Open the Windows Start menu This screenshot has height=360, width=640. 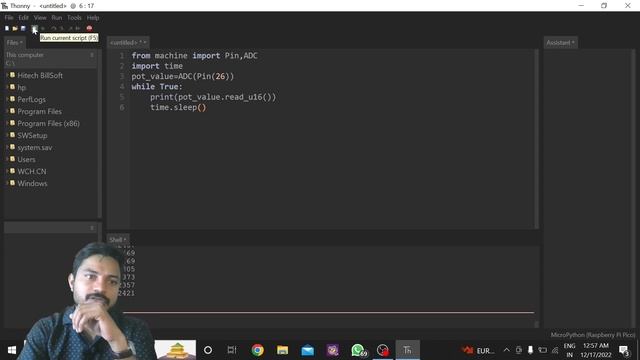[x=12, y=350]
